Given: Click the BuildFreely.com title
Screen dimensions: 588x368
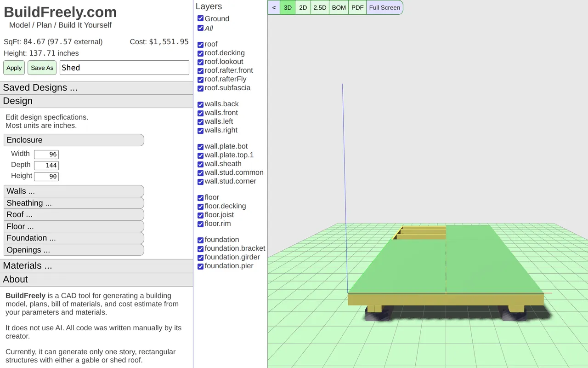Looking at the screenshot, I should tap(60, 12).
